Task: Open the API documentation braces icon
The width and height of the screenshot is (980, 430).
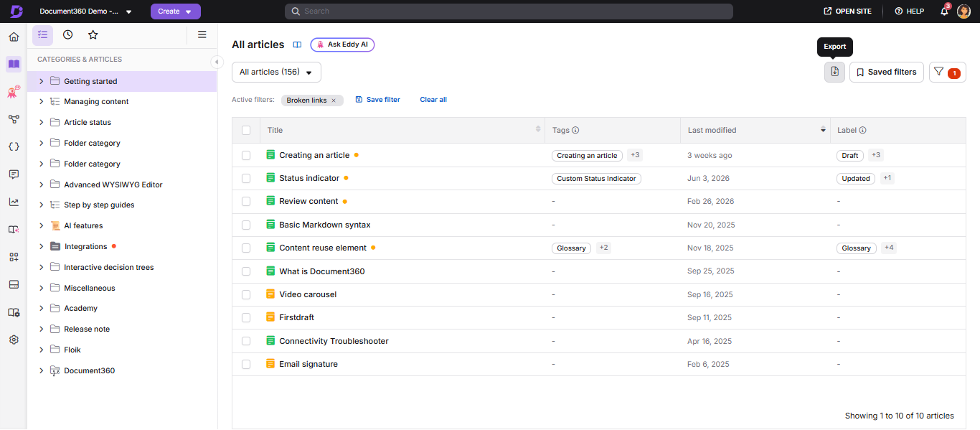Action: click(x=14, y=146)
